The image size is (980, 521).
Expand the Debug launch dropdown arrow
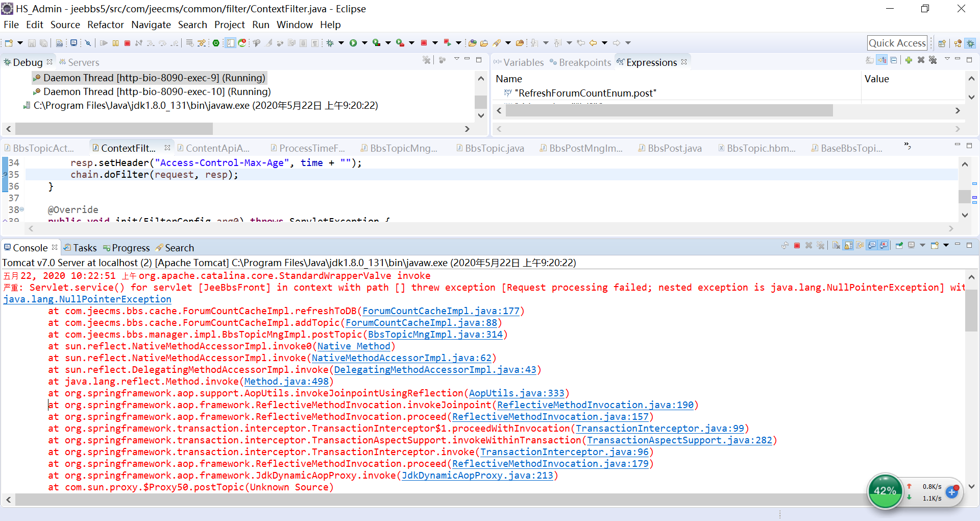pos(341,43)
